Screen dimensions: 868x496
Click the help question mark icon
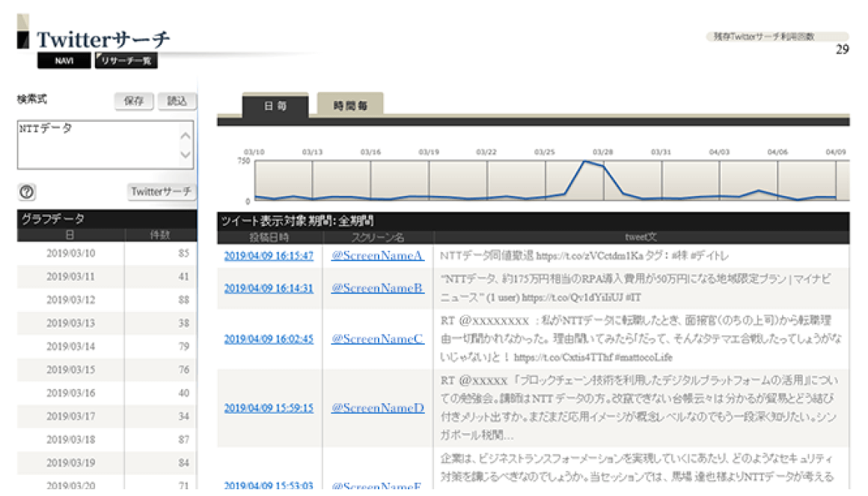(27, 192)
